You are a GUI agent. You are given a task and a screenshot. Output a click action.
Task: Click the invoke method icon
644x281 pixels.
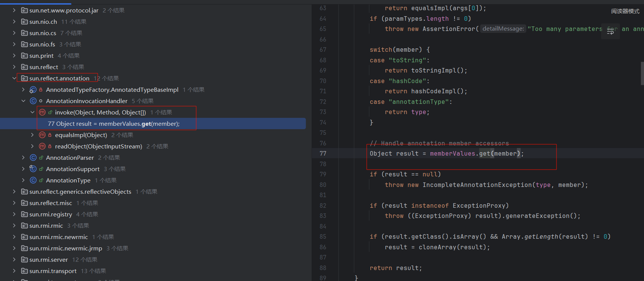[42, 112]
